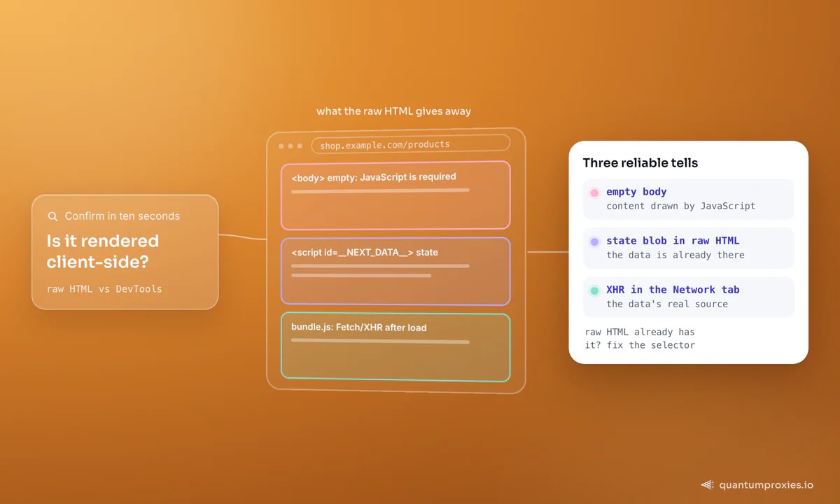Viewport: 840px width, 504px height.
Task: Click the 'raw HTML already has it? fix the selector' note
Action: tap(640, 338)
